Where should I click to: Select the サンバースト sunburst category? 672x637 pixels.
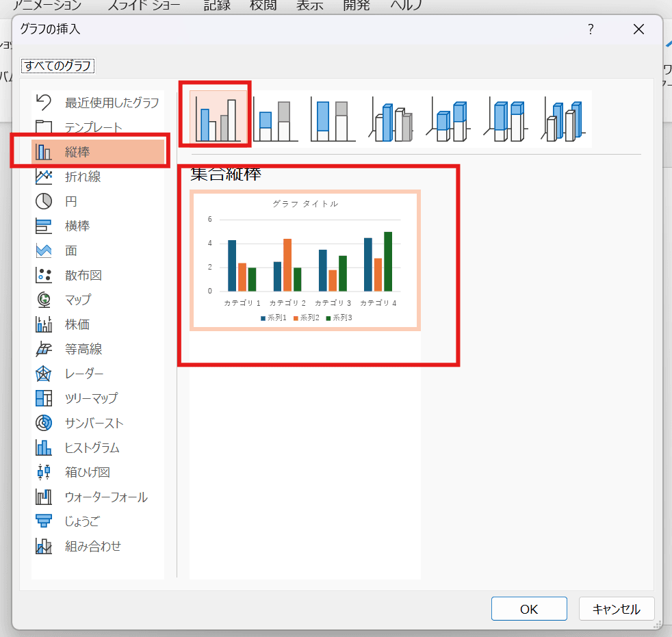pyautogui.click(x=94, y=423)
